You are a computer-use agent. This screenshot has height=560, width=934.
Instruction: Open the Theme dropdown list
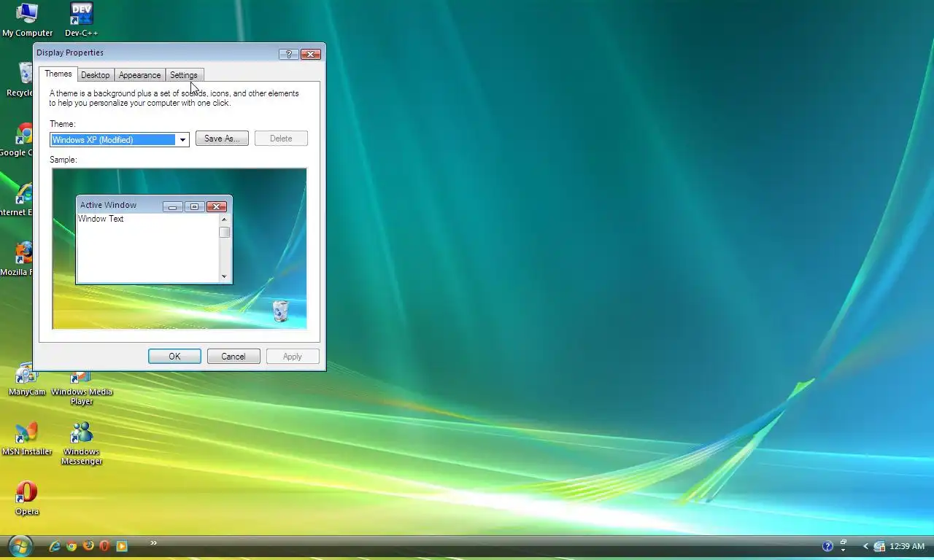coord(182,139)
